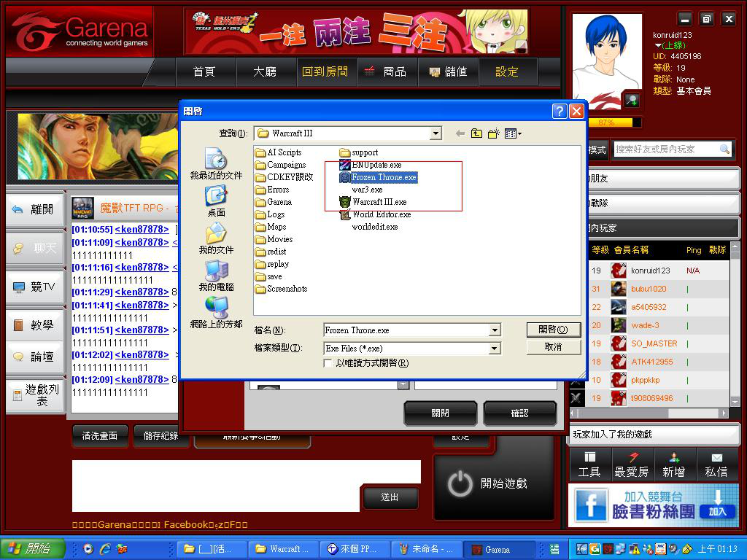Click the file name input field
Image resolution: width=747 pixels, height=560 pixels.
pos(406,330)
